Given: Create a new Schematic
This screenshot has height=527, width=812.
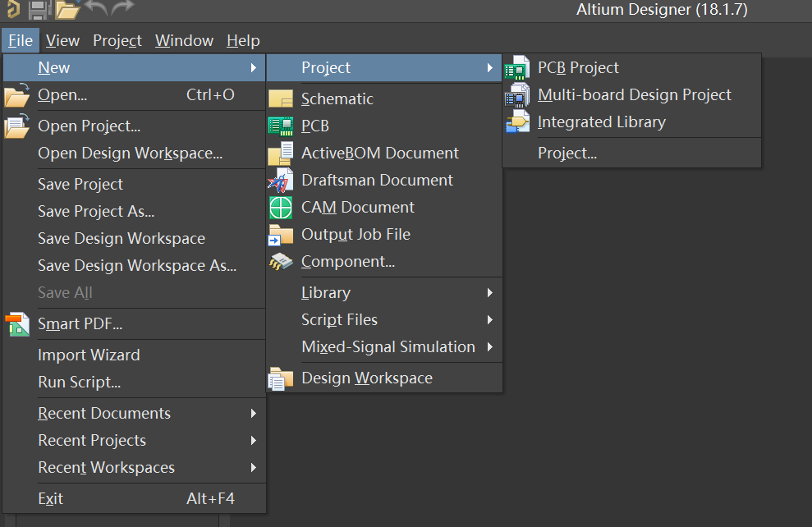Looking at the screenshot, I should point(384,99).
